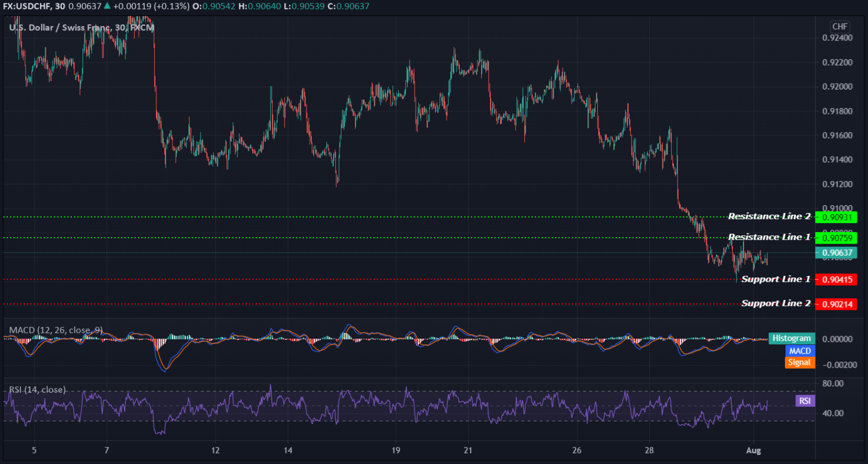Select the Resistance Line 1 label
Screen dimensions: 868x464
pos(769,237)
